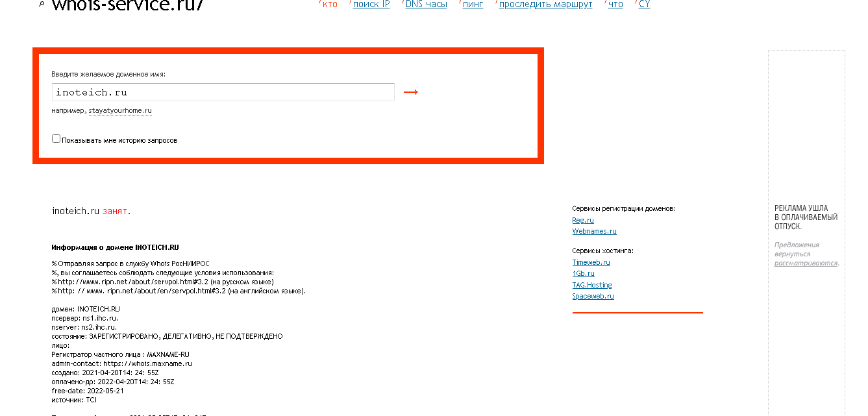Open the 'что' navigation item
868x416 pixels.
point(614,4)
